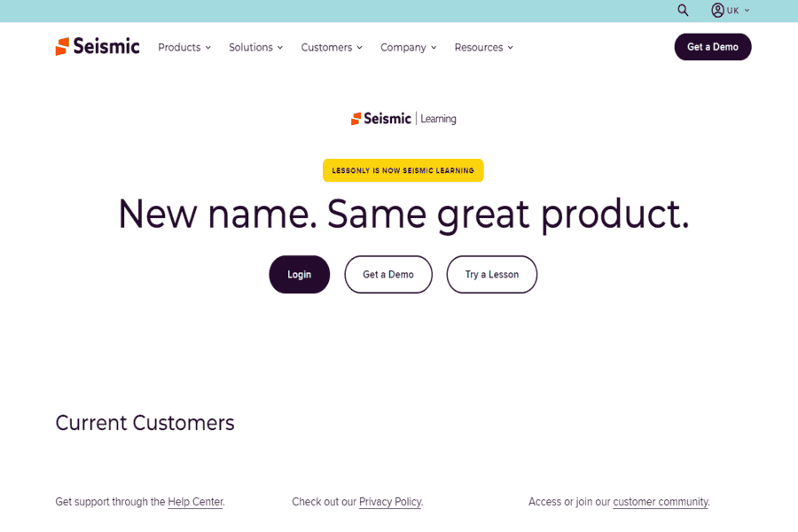Expand the Resources menu chevron
This screenshot has height=532, width=798.
coord(510,47)
